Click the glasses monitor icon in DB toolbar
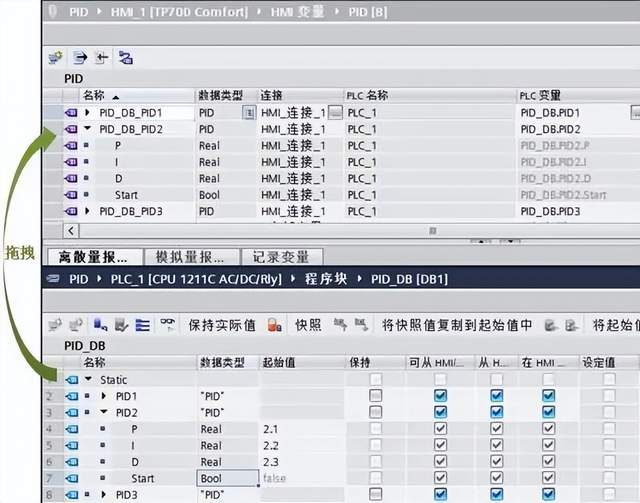Viewport: 640px width, 503px height. pos(167,324)
